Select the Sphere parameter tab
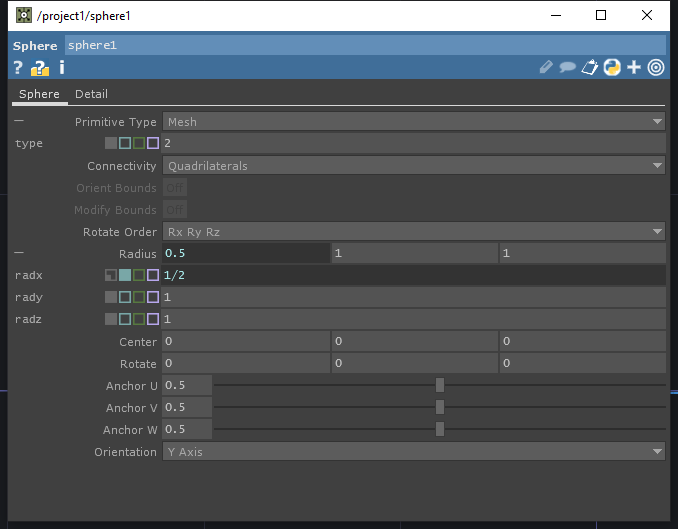This screenshot has height=529, width=678. 39,94
